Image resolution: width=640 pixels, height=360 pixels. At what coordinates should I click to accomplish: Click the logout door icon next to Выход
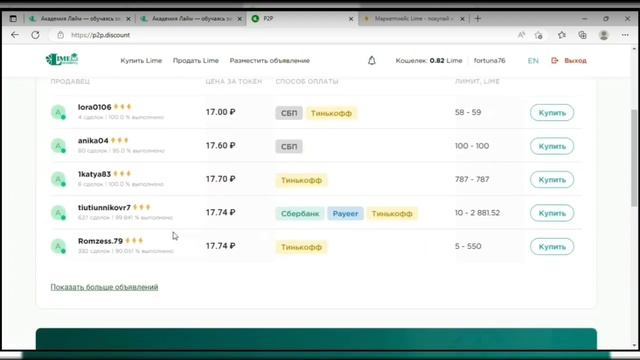coord(554,61)
